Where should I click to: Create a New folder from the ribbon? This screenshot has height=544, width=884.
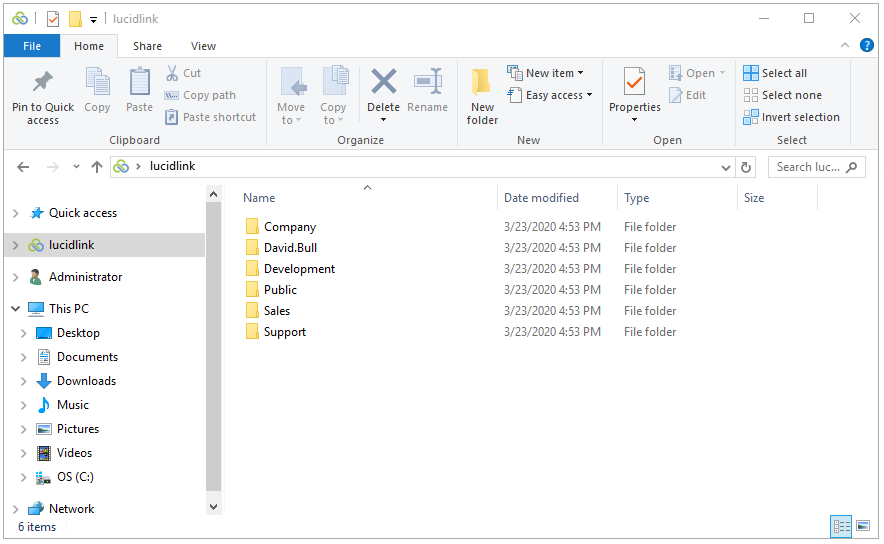point(482,96)
